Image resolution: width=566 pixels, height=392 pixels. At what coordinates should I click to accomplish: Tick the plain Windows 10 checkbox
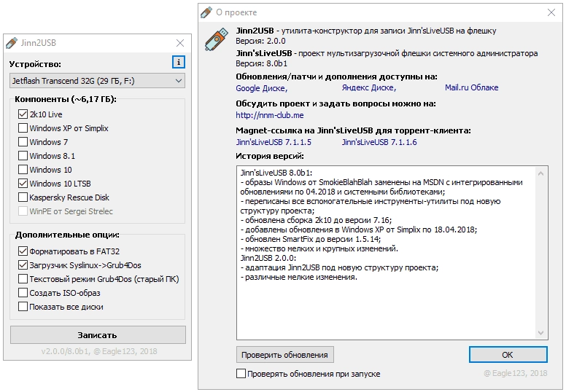(23, 170)
